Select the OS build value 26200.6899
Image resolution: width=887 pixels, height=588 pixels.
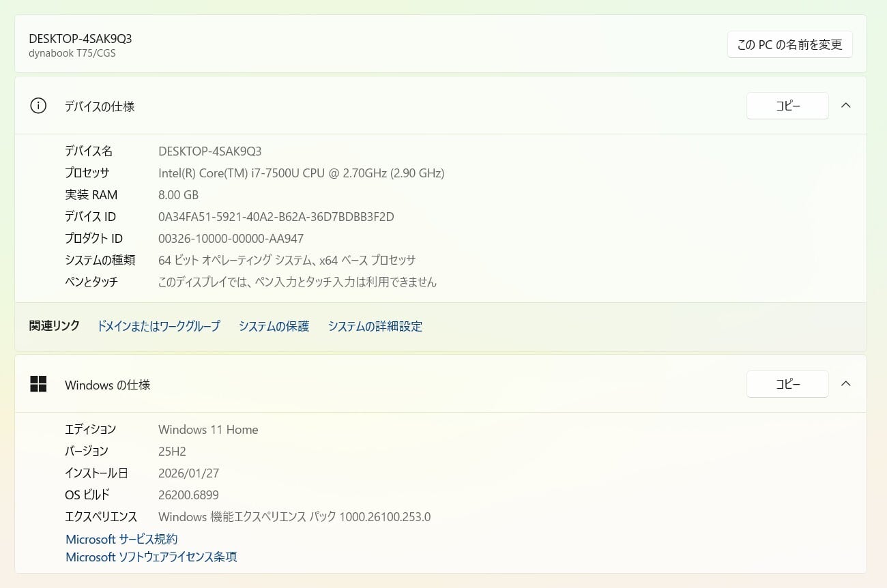[189, 495]
